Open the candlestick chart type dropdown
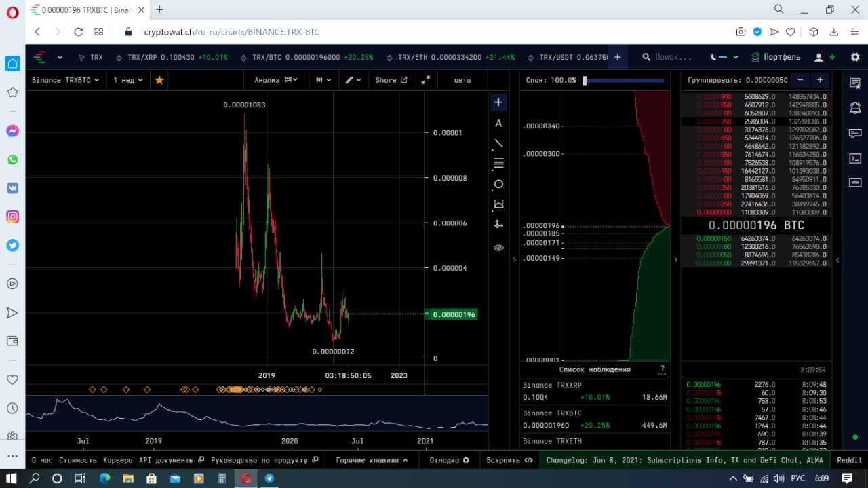Viewport: 868px width, 488px height. click(x=323, y=80)
